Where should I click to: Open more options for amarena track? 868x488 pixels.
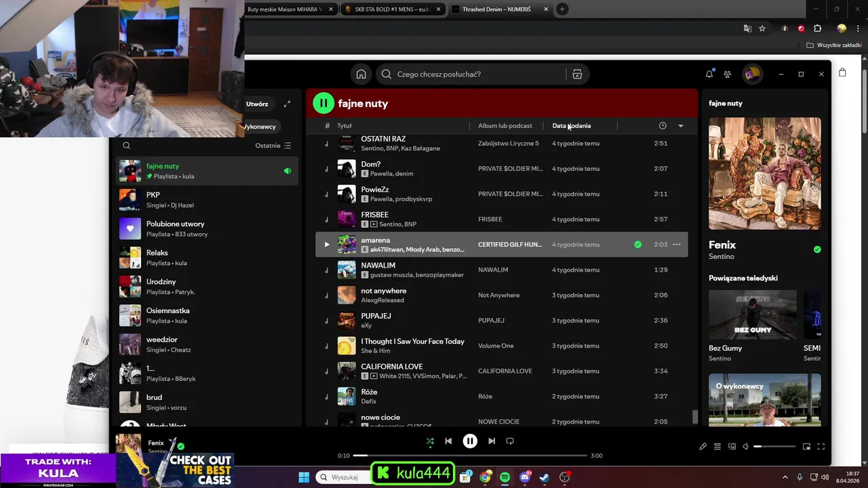pos(676,245)
